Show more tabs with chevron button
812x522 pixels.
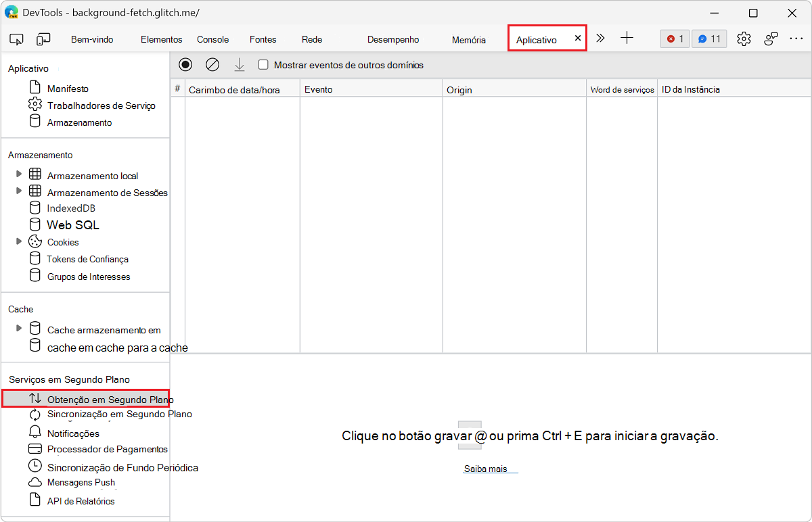[600, 39]
